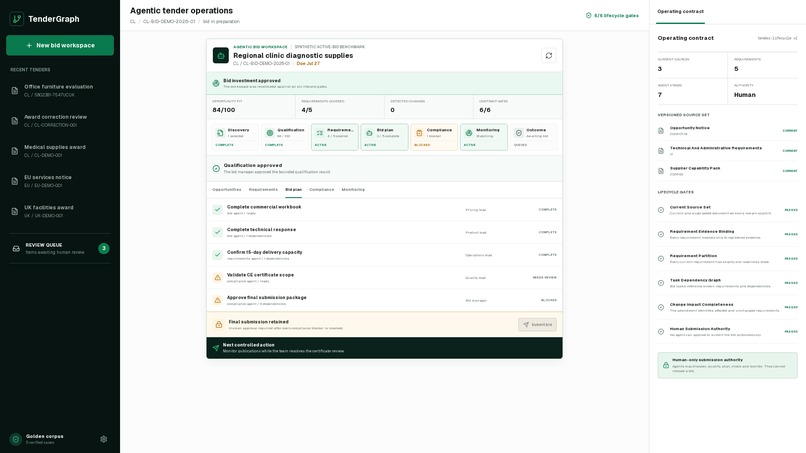Switch to the Requirements tab
The height and width of the screenshot is (453, 806).
pyautogui.click(x=263, y=190)
